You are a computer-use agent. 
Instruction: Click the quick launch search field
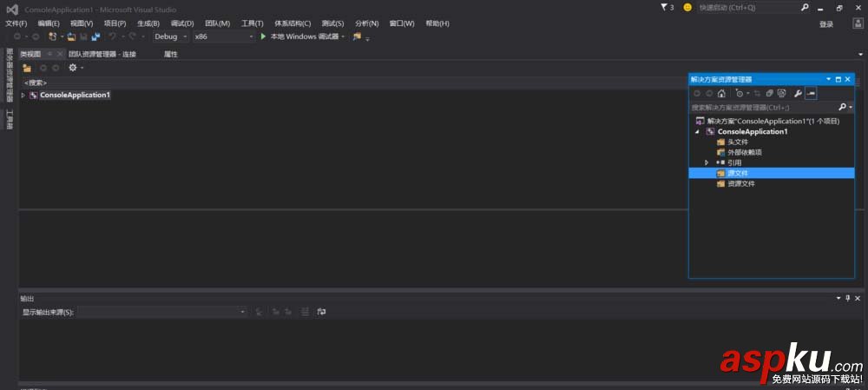pyautogui.click(x=747, y=8)
